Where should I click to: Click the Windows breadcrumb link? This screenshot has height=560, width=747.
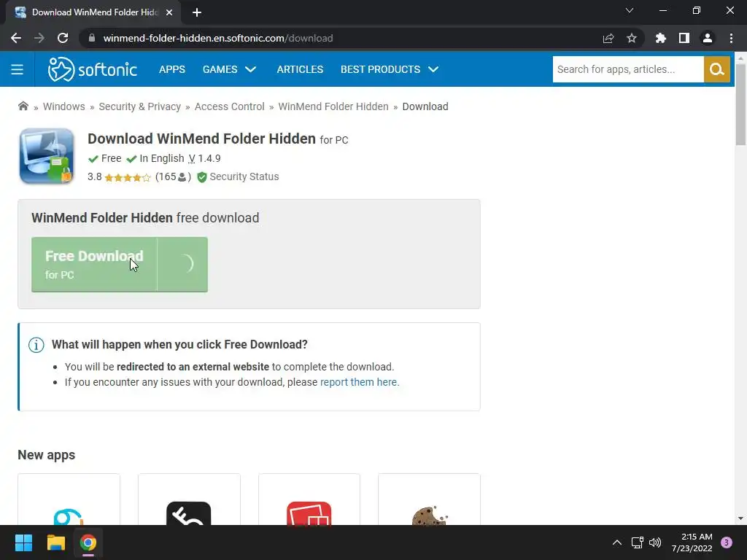point(64,106)
